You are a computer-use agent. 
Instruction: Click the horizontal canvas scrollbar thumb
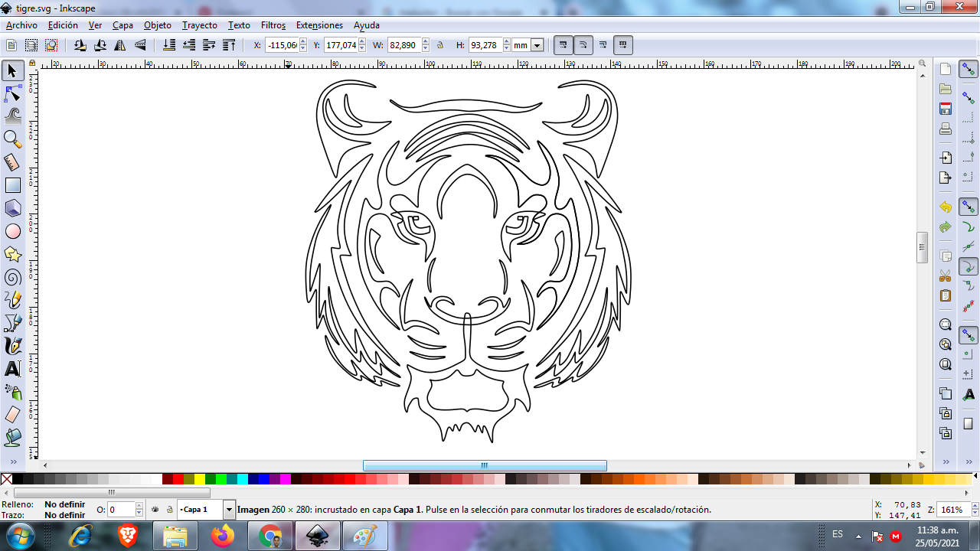(485, 465)
